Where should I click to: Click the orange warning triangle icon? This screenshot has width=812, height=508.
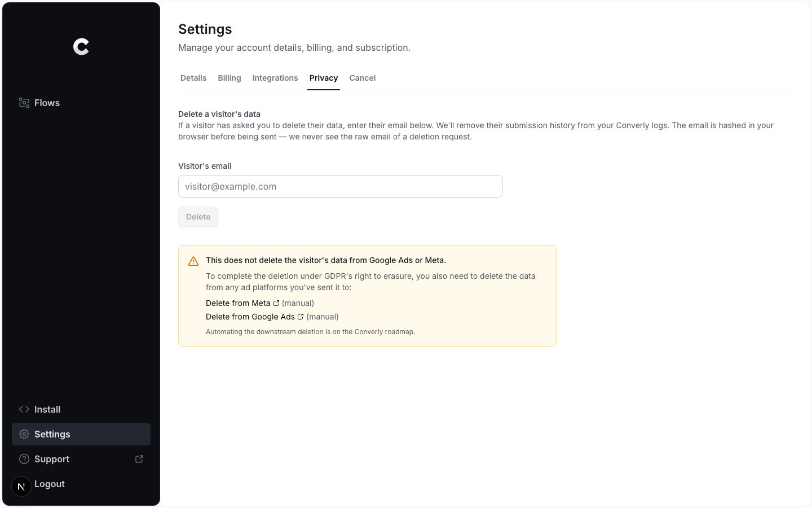(x=193, y=261)
